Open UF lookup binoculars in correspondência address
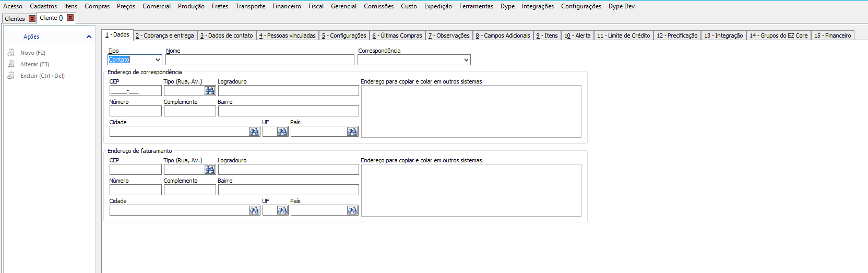Image resolution: width=868 pixels, height=273 pixels. [x=282, y=132]
